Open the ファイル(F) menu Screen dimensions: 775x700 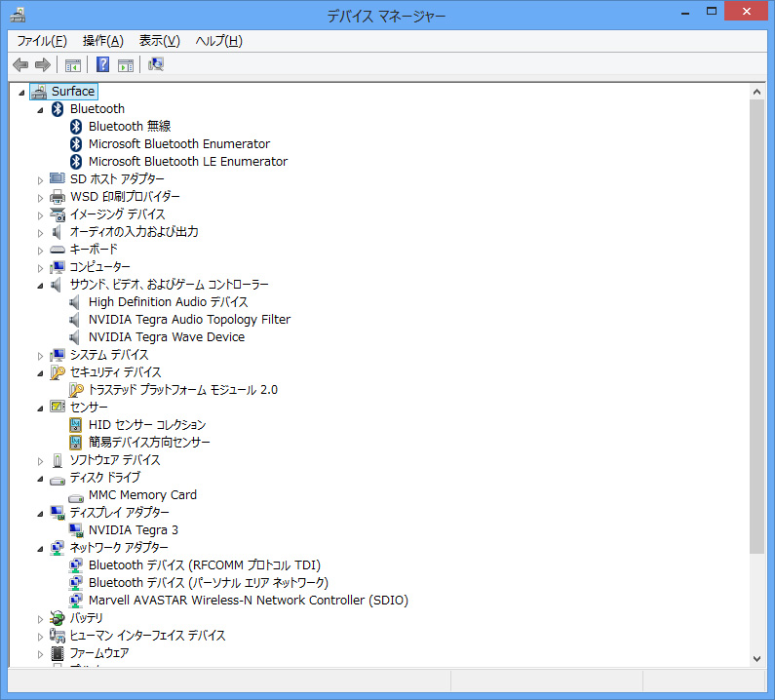click(x=42, y=41)
